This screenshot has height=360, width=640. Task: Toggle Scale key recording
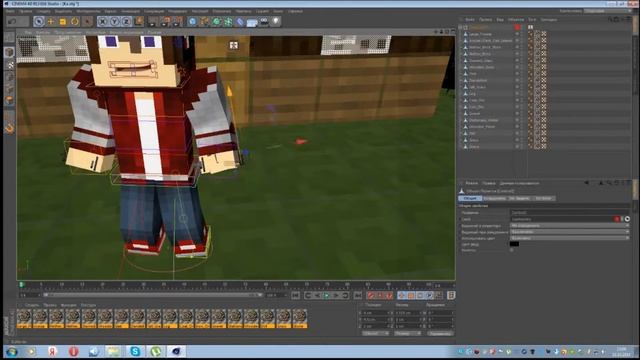click(x=411, y=295)
